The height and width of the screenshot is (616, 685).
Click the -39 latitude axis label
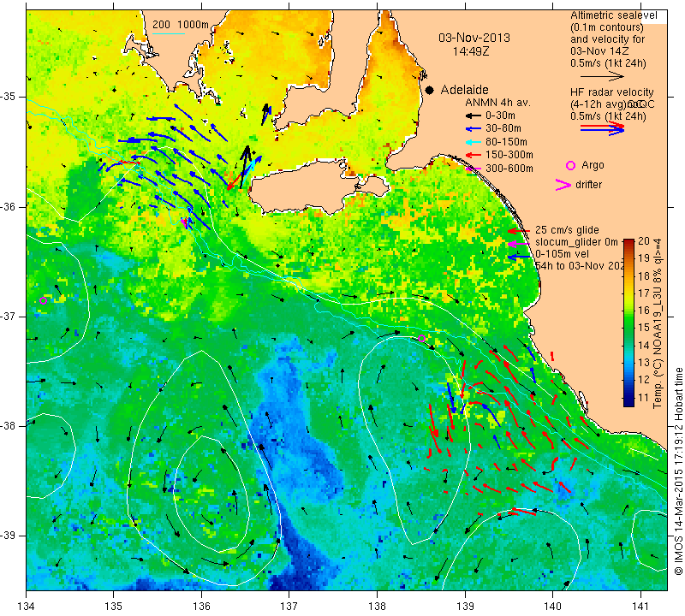click(x=9, y=536)
